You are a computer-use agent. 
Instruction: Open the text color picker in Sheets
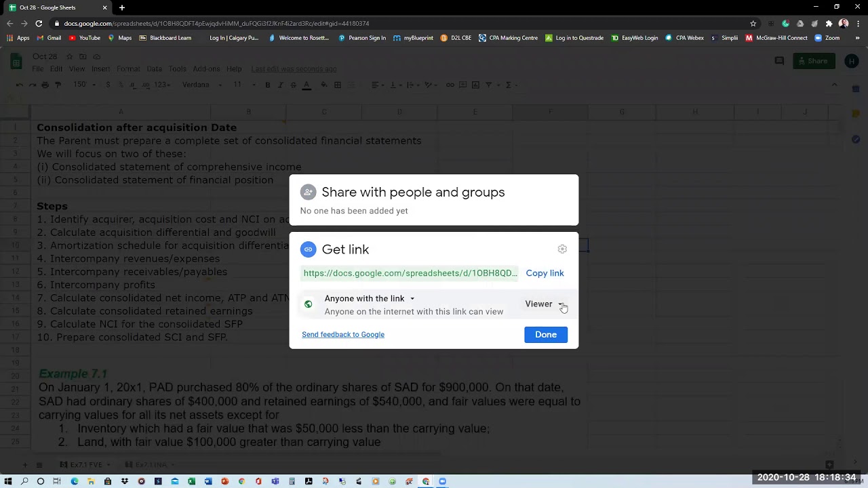point(307,85)
